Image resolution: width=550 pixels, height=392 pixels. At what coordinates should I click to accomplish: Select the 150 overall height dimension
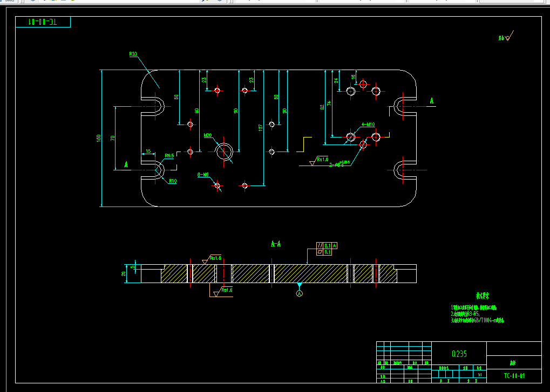99,139
